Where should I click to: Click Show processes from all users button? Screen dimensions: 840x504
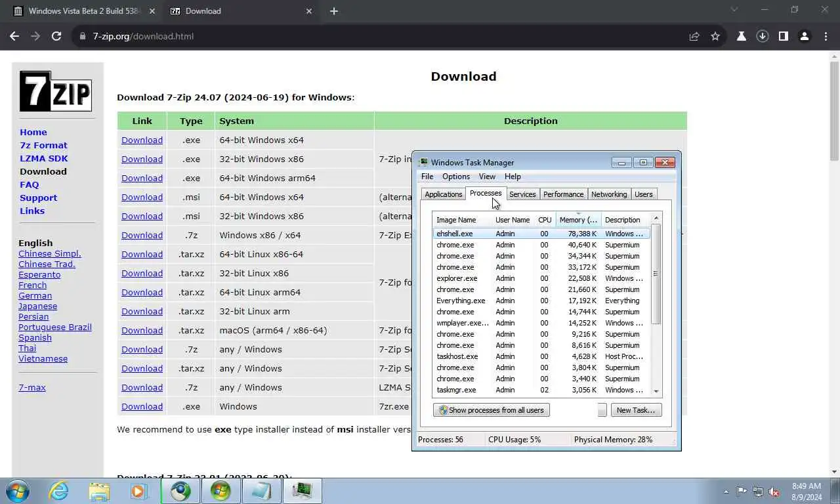tap(492, 410)
